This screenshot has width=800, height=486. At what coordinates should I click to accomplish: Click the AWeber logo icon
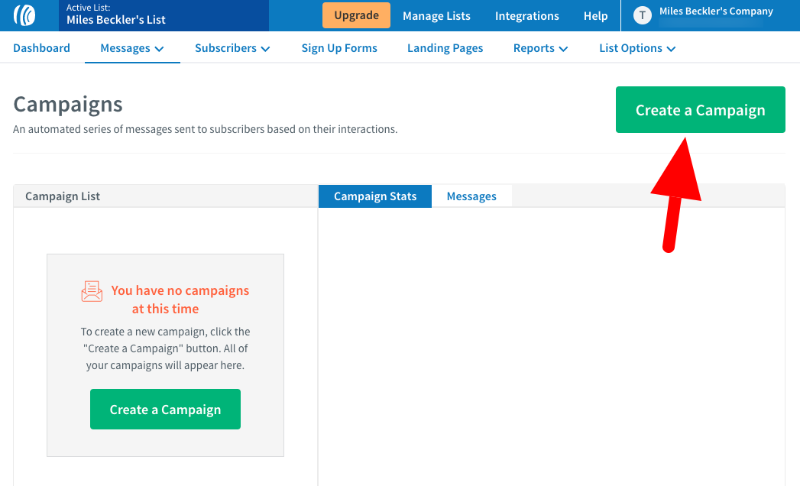tap(24, 15)
